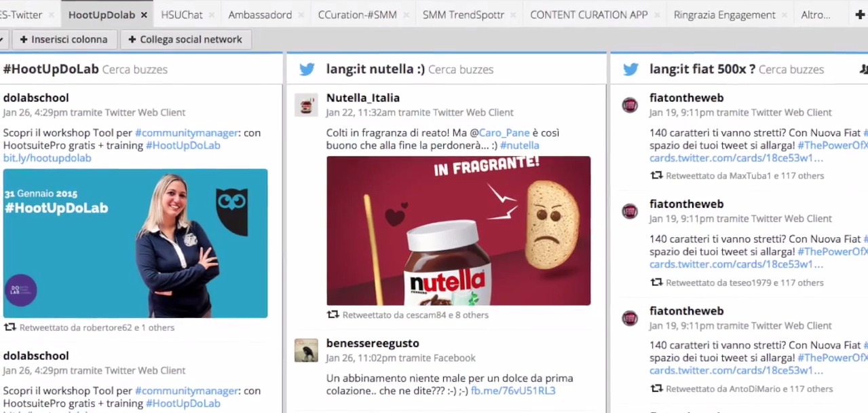Open fiatontheweb avatar on teseo1979 retweet

630,211
